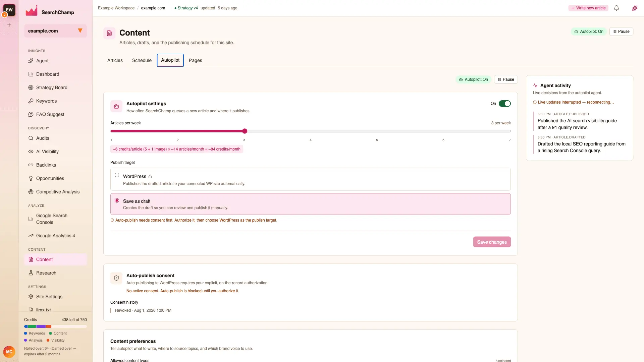Screen dimensions: 644x362
Task: Click the Strategy Board target icon
Action: 31,87
